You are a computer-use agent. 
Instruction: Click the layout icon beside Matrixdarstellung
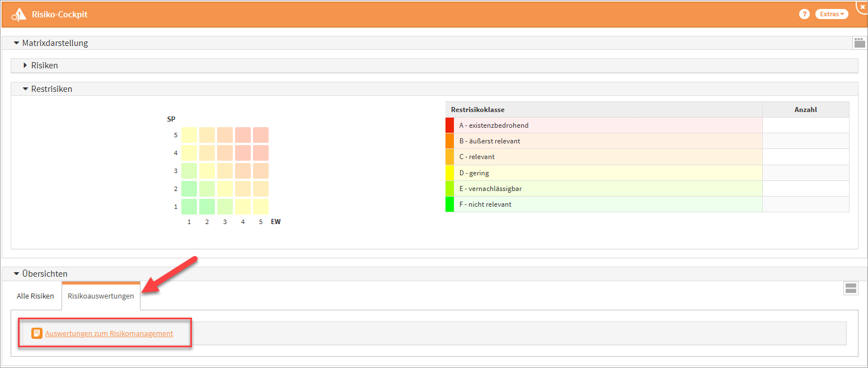[858, 43]
